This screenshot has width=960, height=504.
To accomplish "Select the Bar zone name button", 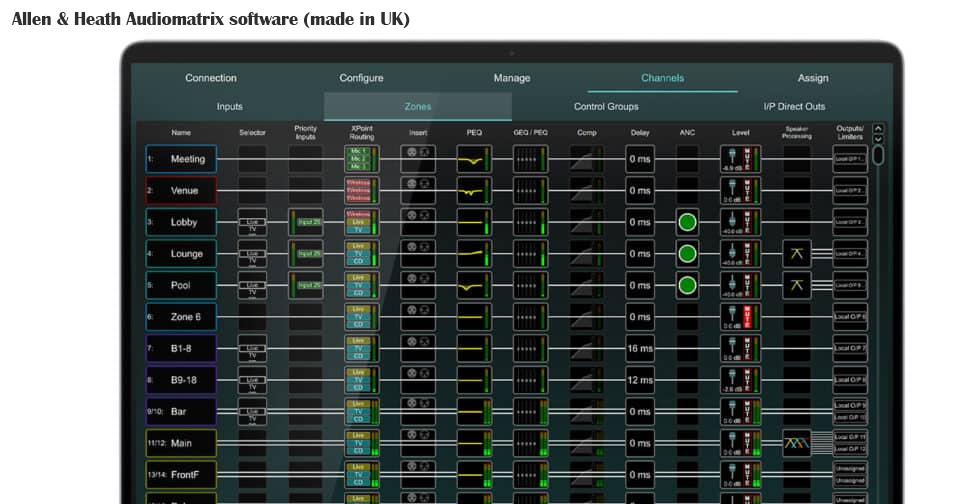I will pos(181,412).
